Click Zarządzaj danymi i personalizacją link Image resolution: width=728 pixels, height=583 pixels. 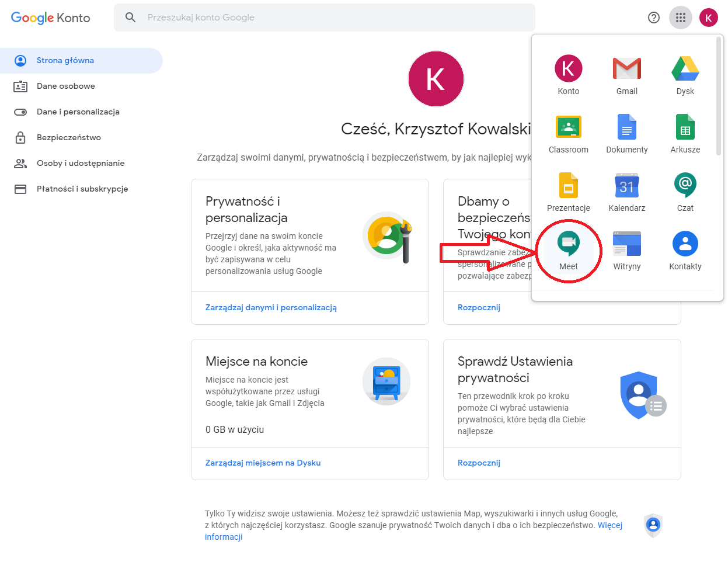tap(271, 307)
